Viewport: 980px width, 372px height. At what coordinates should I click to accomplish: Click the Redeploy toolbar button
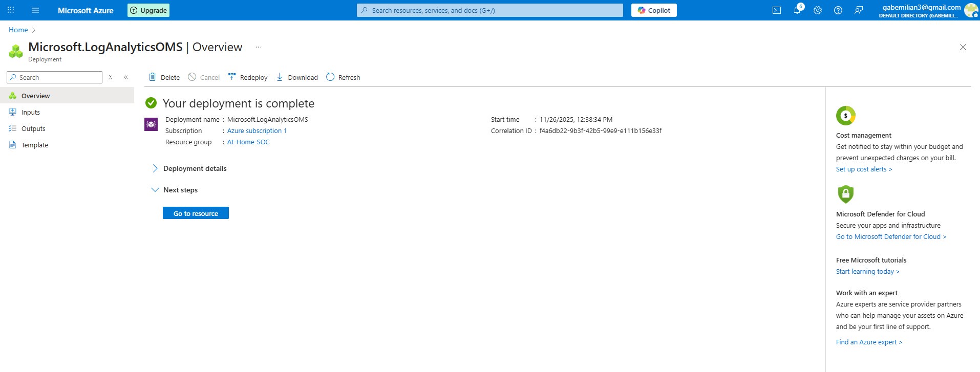[x=248, y=77]
